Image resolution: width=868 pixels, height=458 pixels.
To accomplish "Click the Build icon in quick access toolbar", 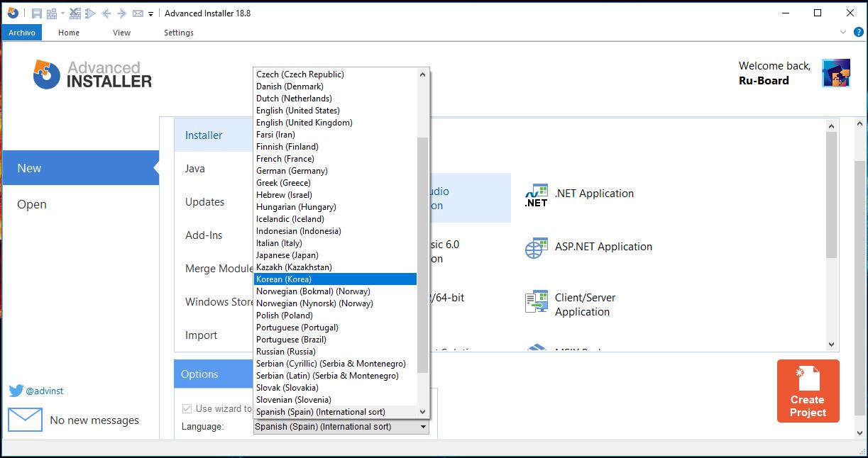I will point(52,13).
